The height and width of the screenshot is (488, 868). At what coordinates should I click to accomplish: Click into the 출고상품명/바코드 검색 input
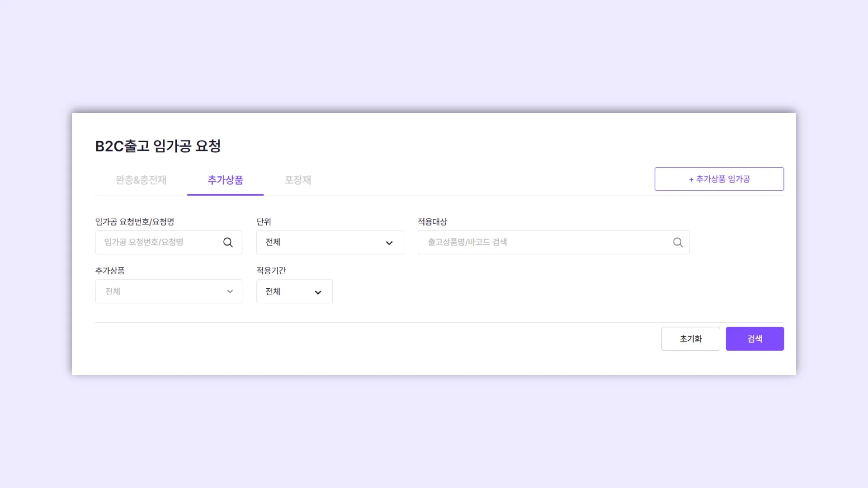click(x=542, y=243)
